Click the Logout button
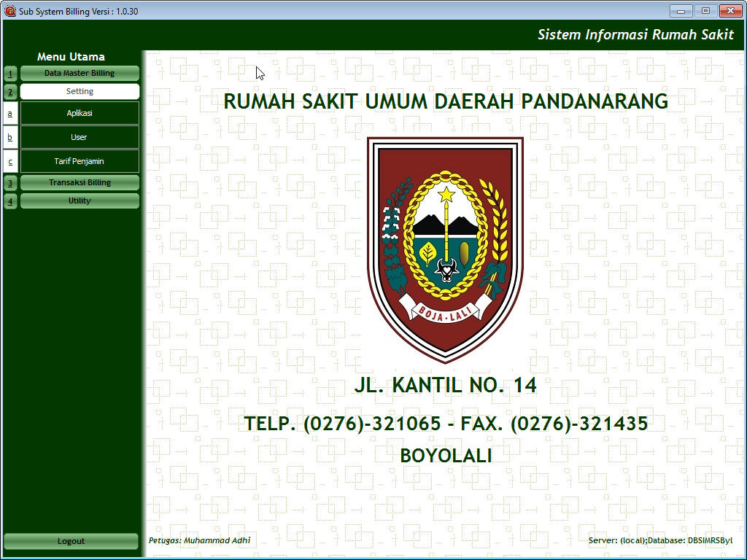This screenshot has width=747, height=560. [x=71, y=541]
